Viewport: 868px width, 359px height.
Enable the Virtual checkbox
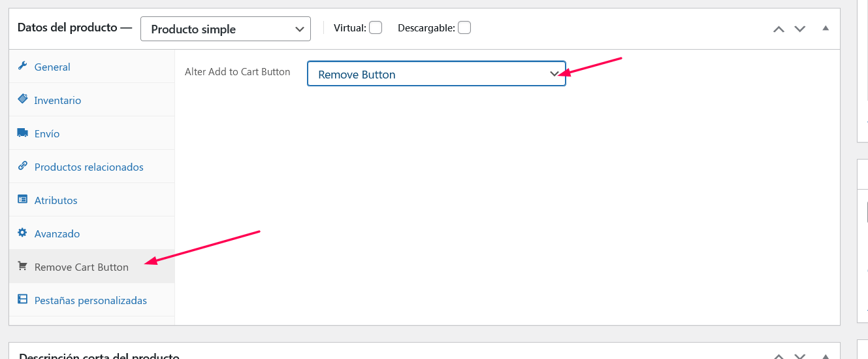376,27
